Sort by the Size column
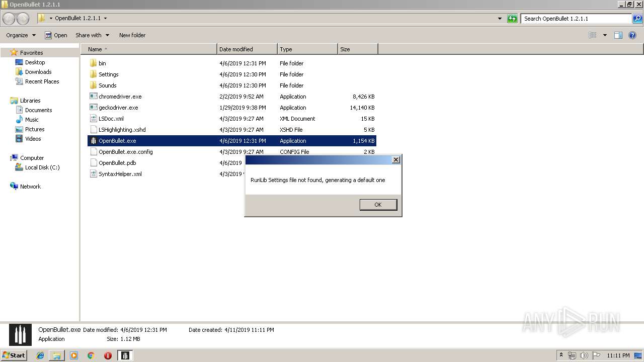The image size is (644, 362). tap(358, 49)
